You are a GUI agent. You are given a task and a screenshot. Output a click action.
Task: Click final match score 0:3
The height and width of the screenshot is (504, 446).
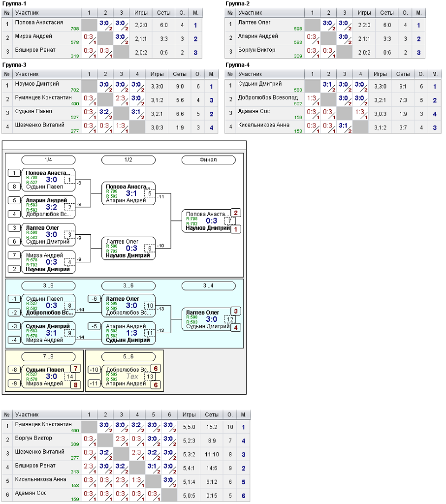click(x=212, y=221)
